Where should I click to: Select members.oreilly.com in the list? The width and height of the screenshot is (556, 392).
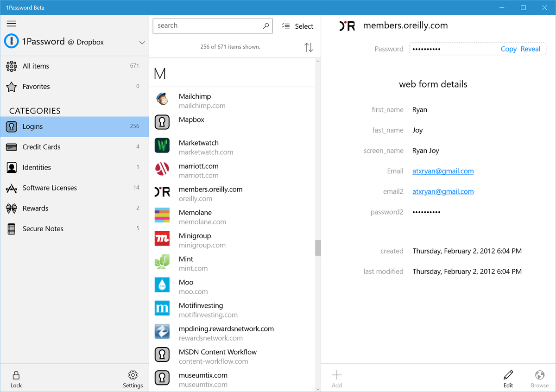tap(232, 193)
